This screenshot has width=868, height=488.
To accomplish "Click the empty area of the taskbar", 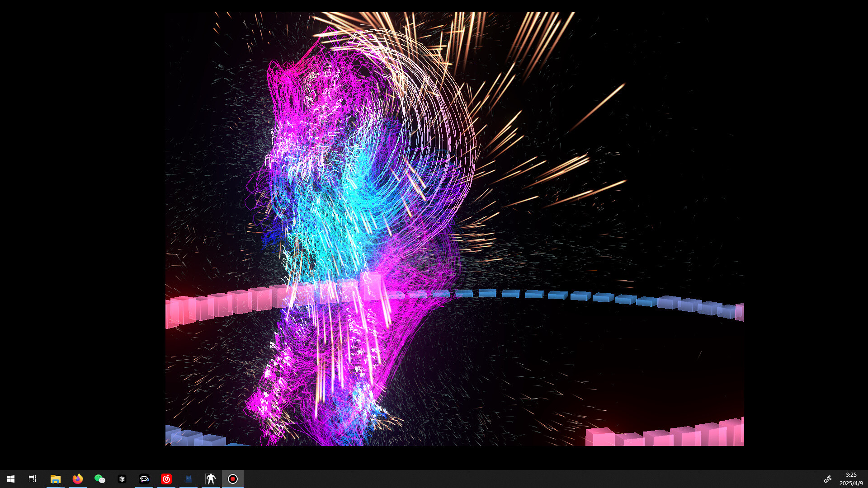I will (x=497, y=479).
